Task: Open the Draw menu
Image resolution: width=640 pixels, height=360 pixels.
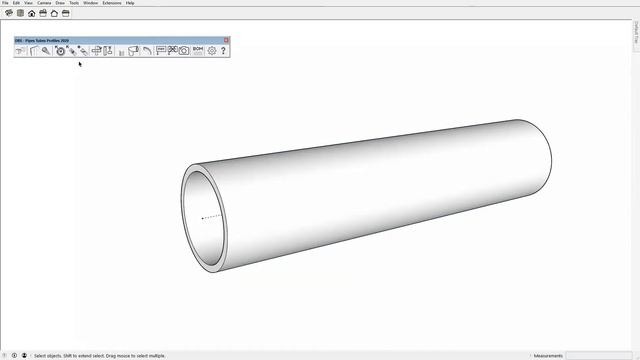Action: coord(60,3)
